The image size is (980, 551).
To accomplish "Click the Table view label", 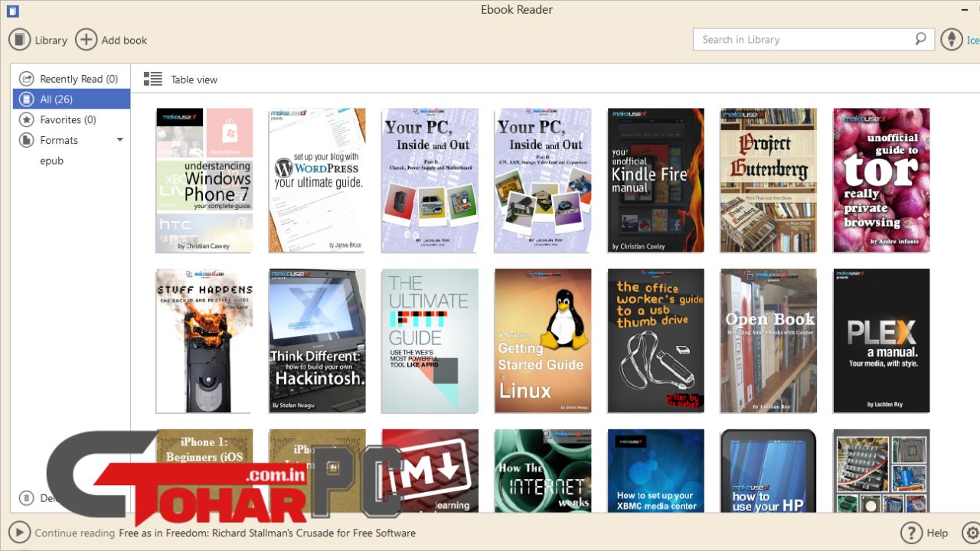I will click(x=194, y=80).
